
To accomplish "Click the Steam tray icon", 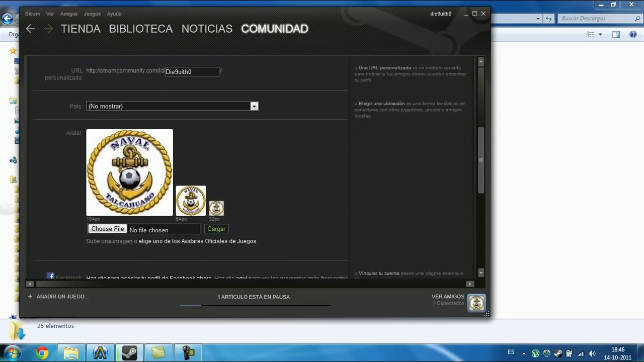I will 557,353.
